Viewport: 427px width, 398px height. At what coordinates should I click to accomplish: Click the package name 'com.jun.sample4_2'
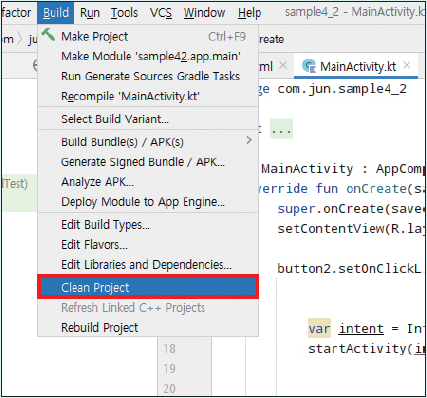(x=342, y=89)
